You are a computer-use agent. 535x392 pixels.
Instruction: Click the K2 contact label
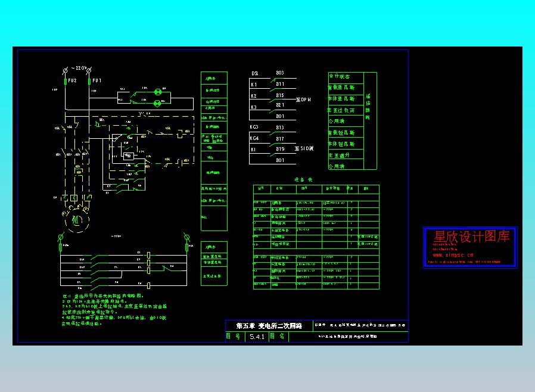coord(254,96)
